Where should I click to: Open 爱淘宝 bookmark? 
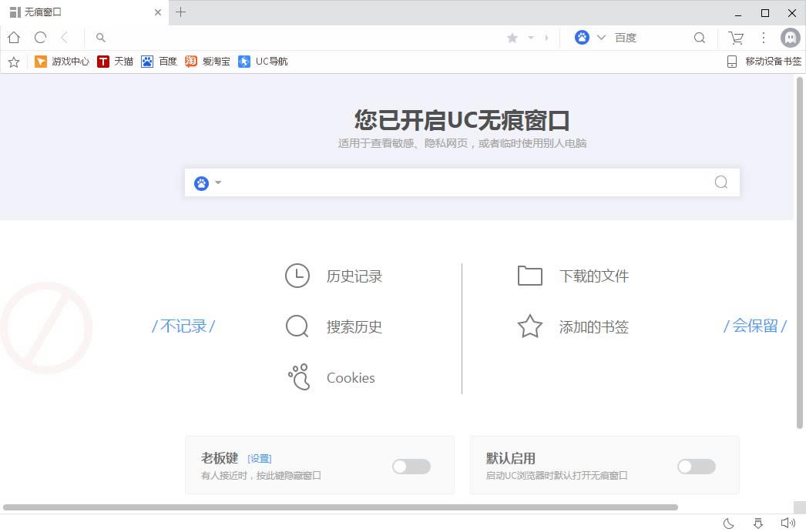(208, 62)
